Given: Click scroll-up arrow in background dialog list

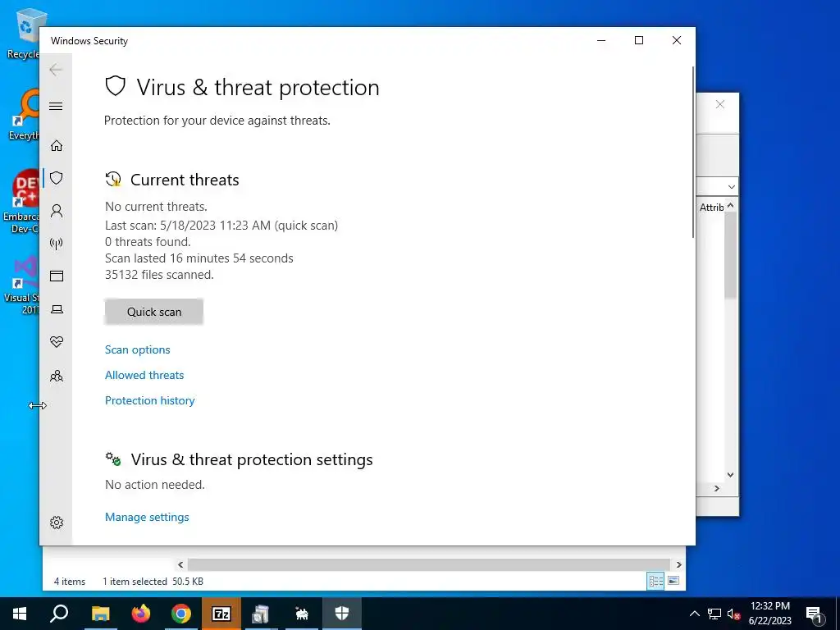Looking at the screenshot, I should coord(731,206).
